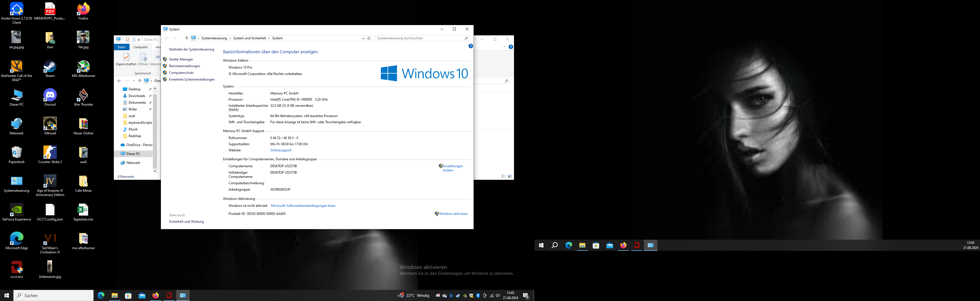This screenshot has width=980, height=301.
Task: Click the Eigenschaften ribbon icon in Explorer
Action: [x=126, y=57]
